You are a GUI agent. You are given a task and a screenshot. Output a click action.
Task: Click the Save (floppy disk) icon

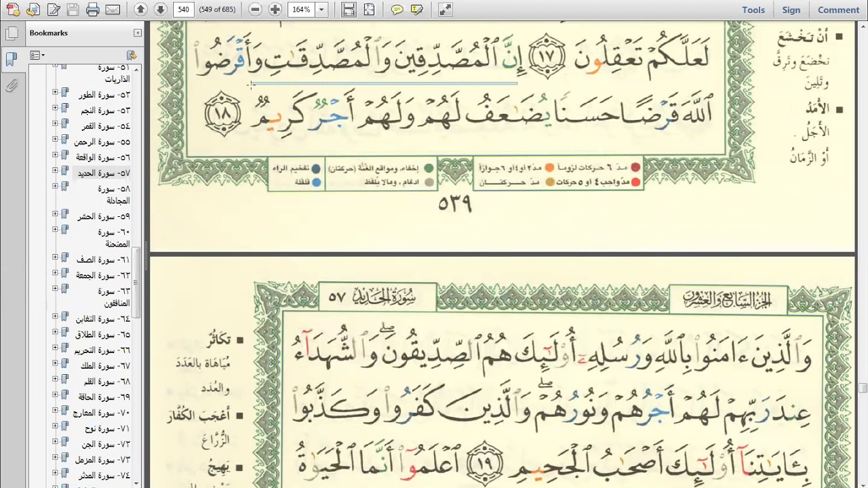tap(73, 9)
